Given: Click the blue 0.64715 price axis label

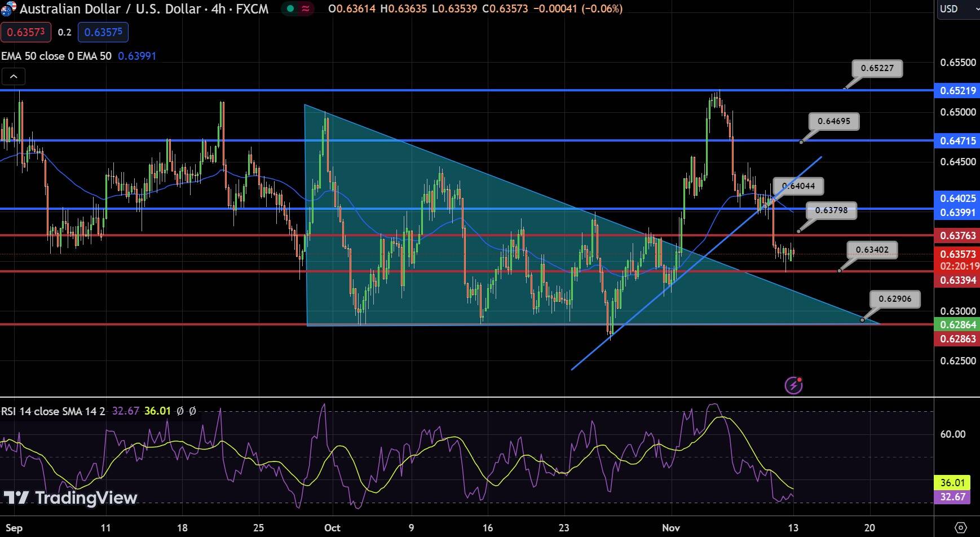Looking at the screenshot, I should coord(957,140).
